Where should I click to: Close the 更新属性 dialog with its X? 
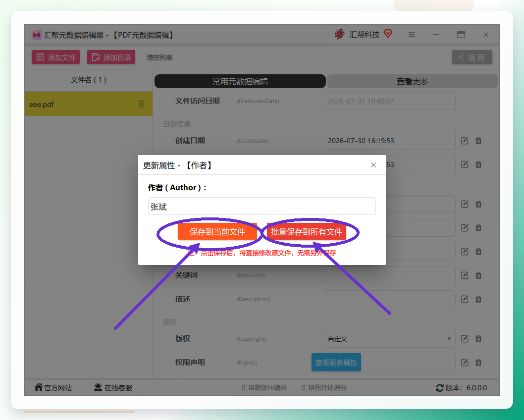373,165
